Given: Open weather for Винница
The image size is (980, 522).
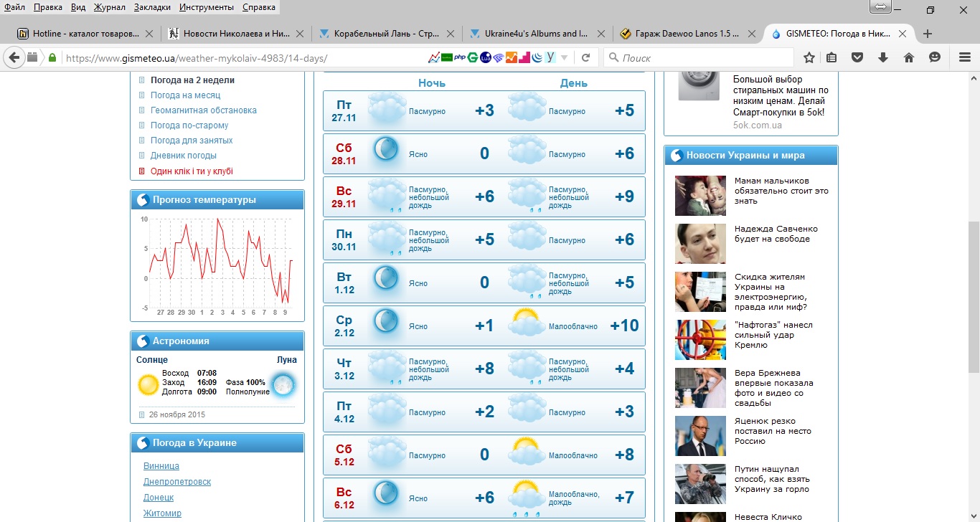Looking at the screenshot, I should (161, 466).
